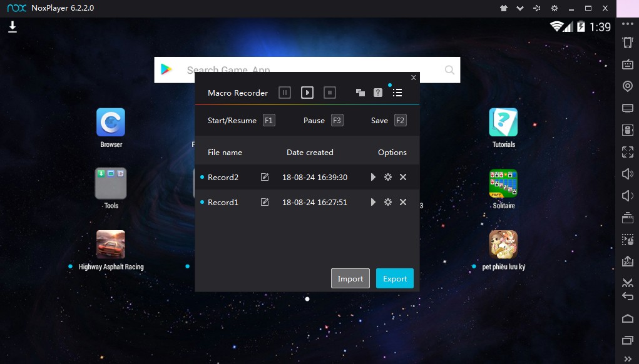Open the virtual location sidebar icon

628,86
